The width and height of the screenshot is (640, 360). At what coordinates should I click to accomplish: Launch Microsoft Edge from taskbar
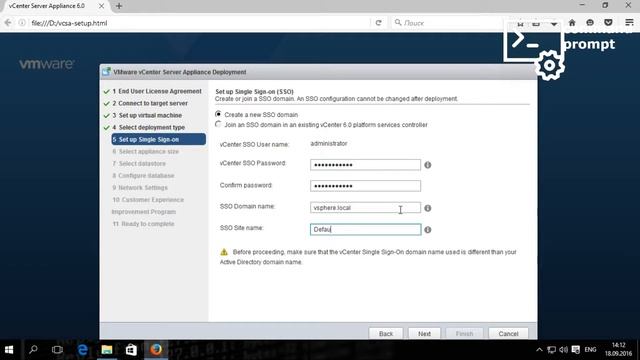(82, 350)
